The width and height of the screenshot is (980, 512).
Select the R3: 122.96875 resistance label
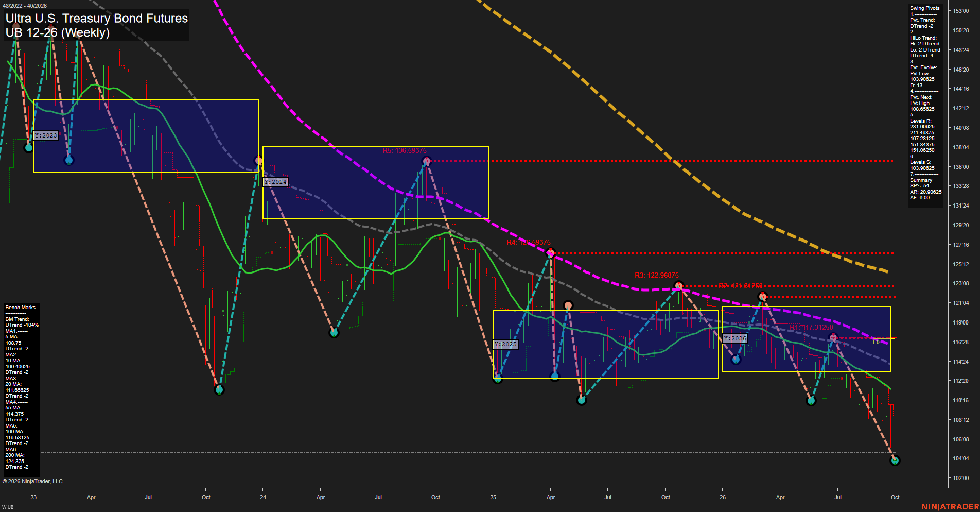click(x=657, y=276)
